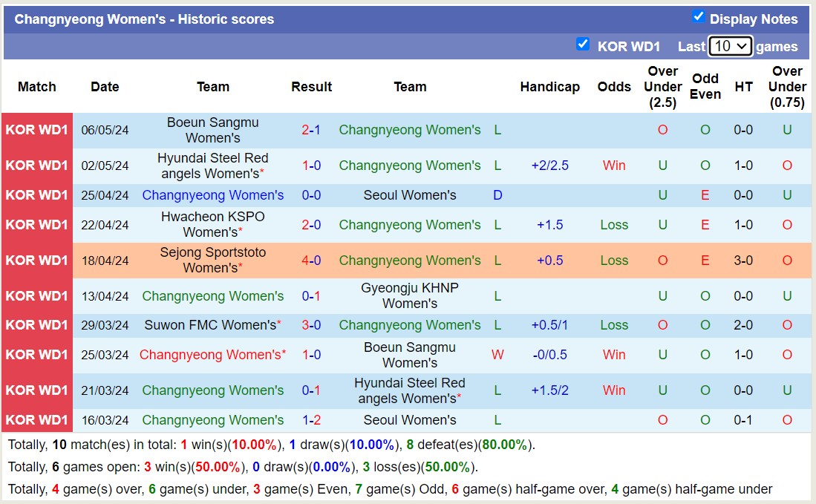The width and height of the screenshot is (816, 504).
Task: Open Seoul Women's team page
Action: [x=411, y=195]
